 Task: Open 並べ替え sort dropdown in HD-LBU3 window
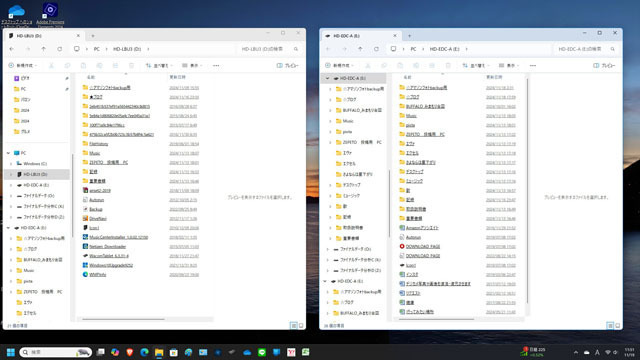pos(159,65)
